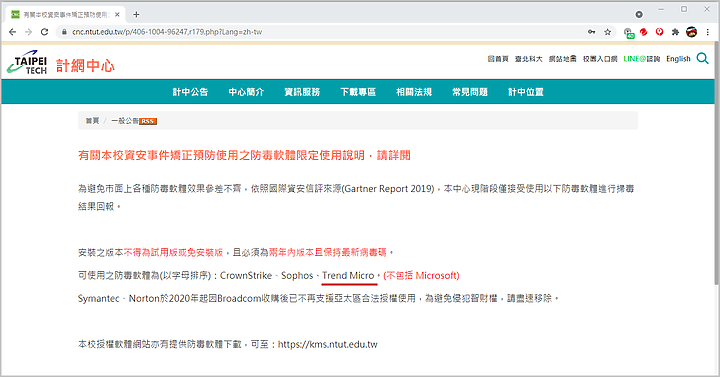
Task: Open the 計中位置 menu
Action: click(x=526, y=92)
